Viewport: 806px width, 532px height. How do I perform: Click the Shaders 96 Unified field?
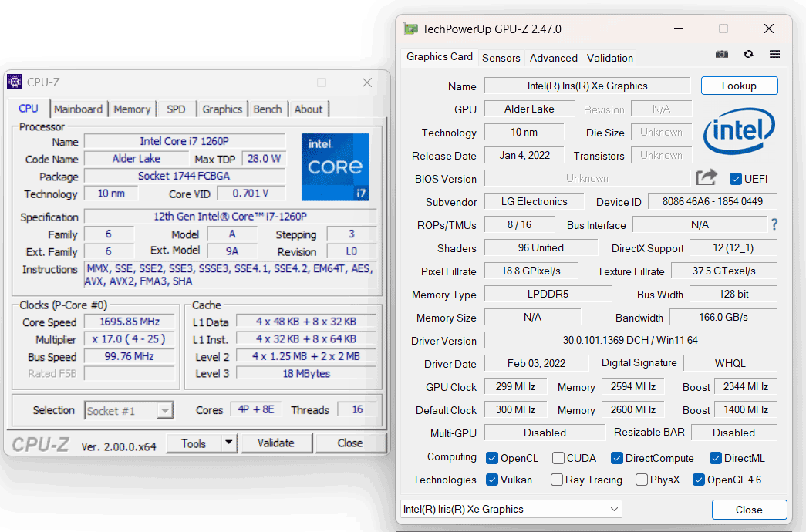pos(541,247)
